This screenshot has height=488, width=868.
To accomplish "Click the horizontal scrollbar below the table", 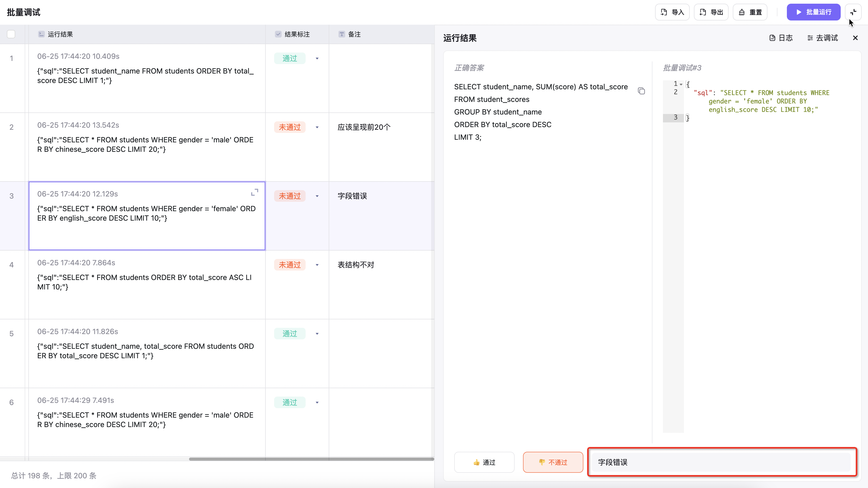I will click(311, 459).
